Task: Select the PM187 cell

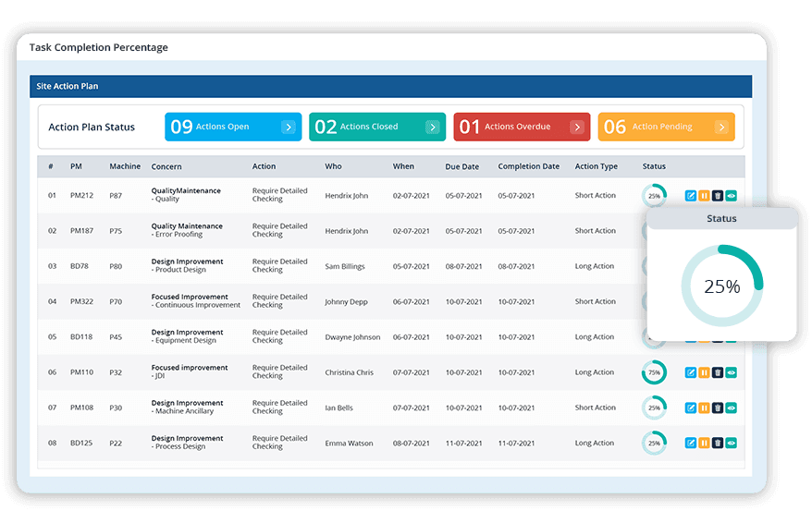Action: [x=81, y=231]
